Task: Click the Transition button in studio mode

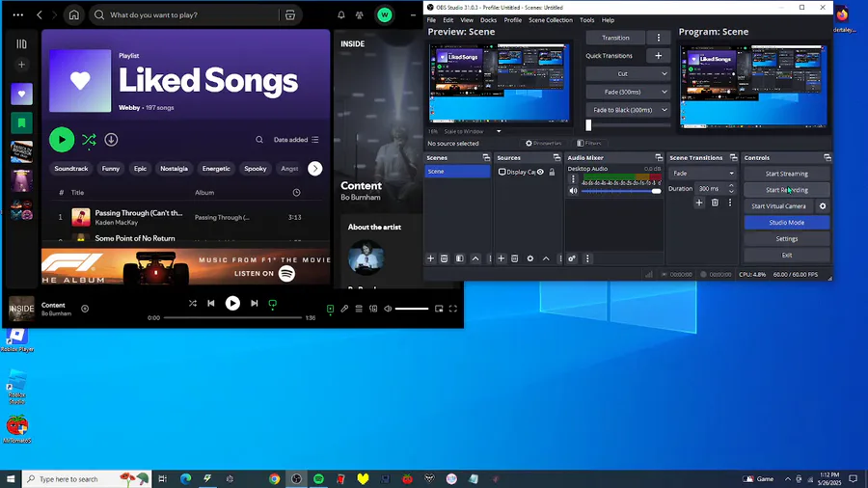Action: [x=615, y=38]
